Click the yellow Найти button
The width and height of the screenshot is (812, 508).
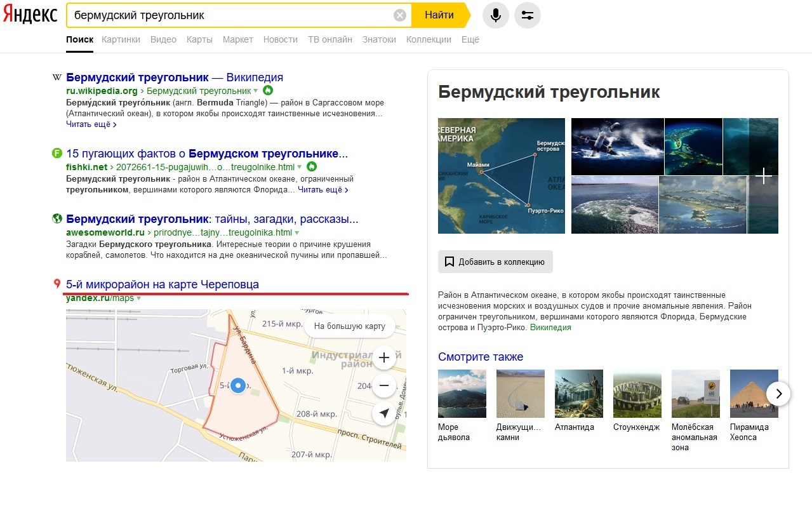tap(439, 15)
